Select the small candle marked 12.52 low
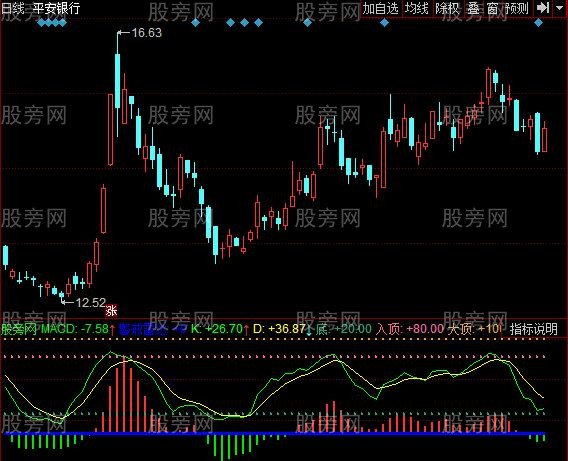Screen dimensions: 568x461 [x=61, y=296]
